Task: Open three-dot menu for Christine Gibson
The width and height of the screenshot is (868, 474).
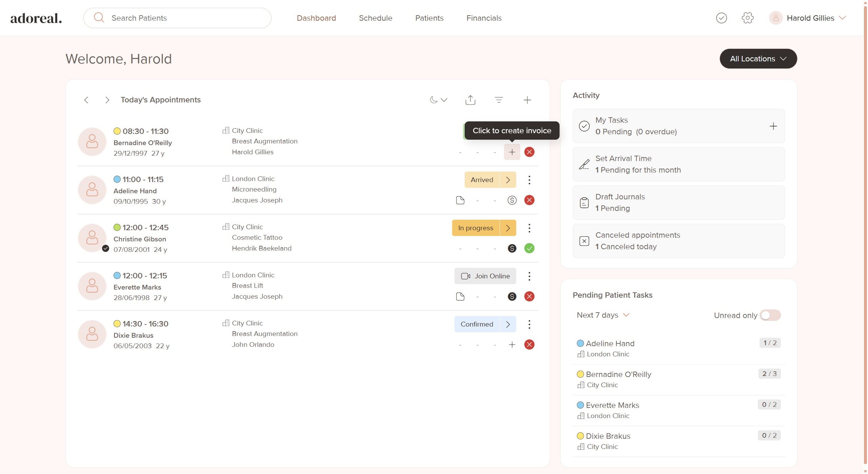Action: coord(529,228)
